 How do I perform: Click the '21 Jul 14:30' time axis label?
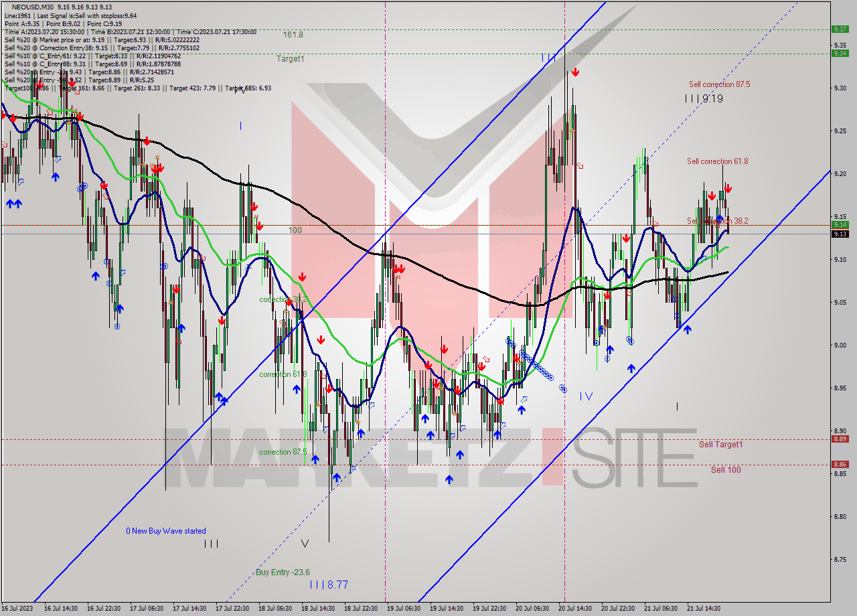point(704,609)
